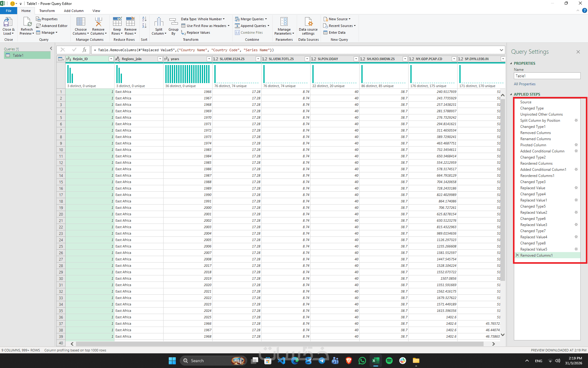Delete the Removed Columns1 step
Screen dimensions: 588x368
pos(517,255)
